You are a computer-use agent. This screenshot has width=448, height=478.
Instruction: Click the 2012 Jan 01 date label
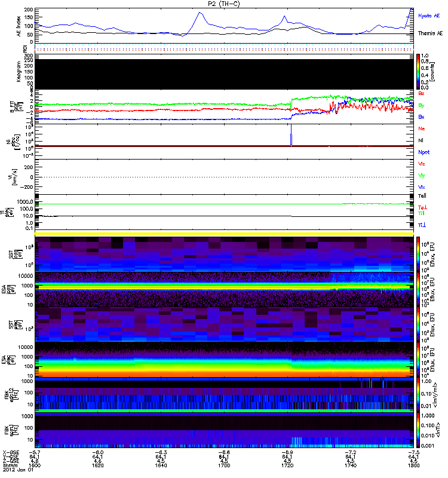[19, 470]
